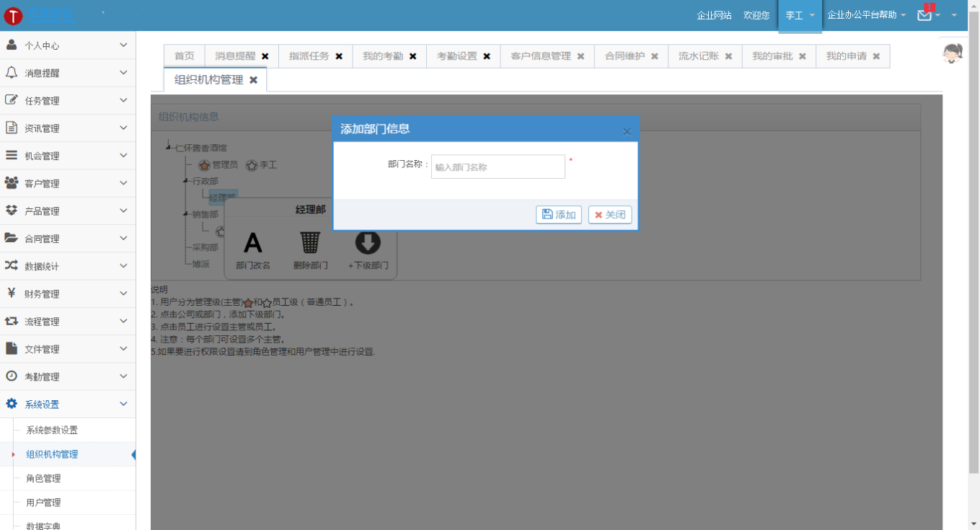Collapse the 仁怀酱香酒馆 root node triangle

pos(169,148)
